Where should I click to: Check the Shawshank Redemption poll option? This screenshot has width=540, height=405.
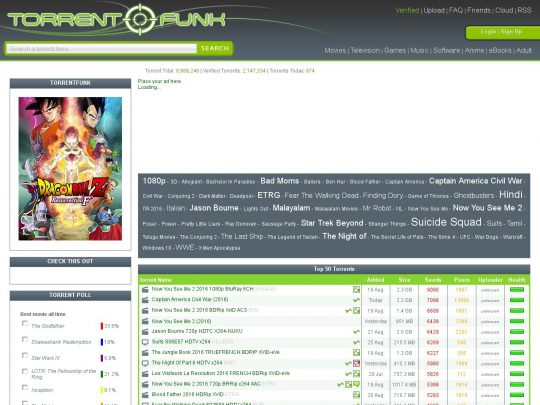(25, 340)
